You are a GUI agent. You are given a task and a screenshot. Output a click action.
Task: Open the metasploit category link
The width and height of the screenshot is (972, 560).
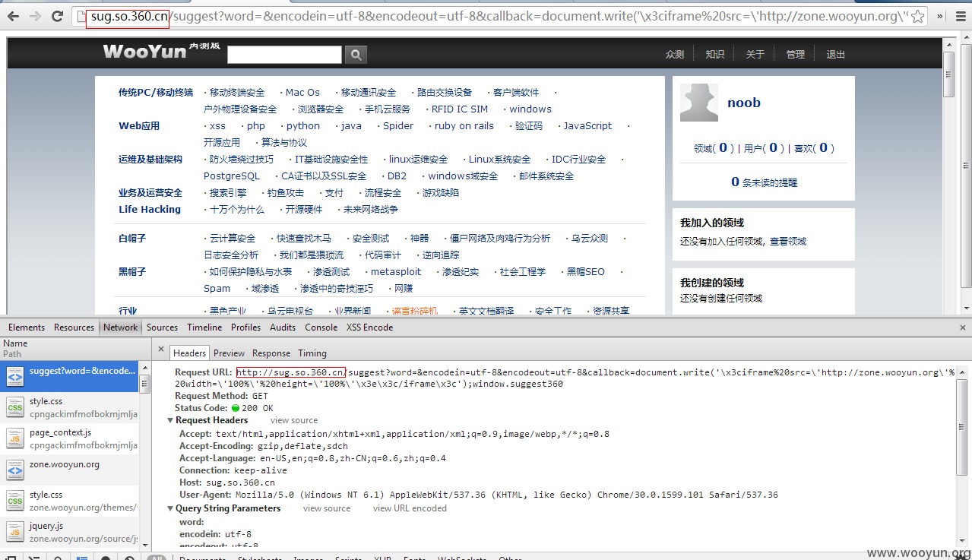(x=396, y=272)
